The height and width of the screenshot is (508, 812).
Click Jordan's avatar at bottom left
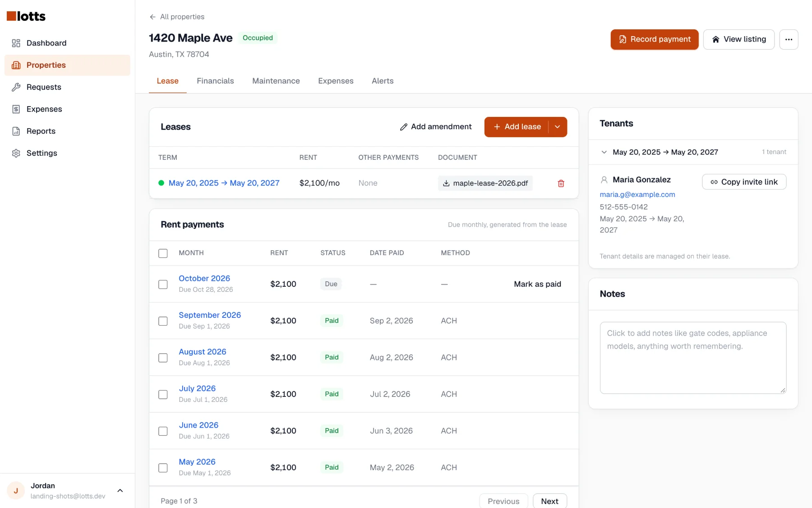click(x=16, y=491)
